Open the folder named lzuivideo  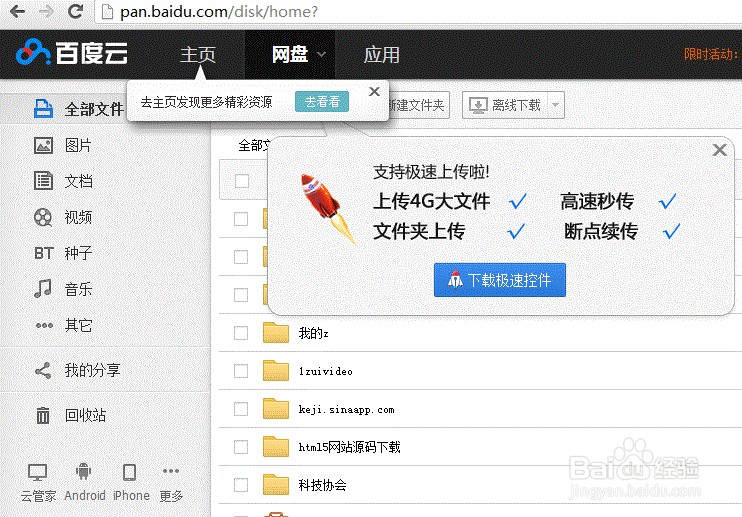(x=326, y=371)
